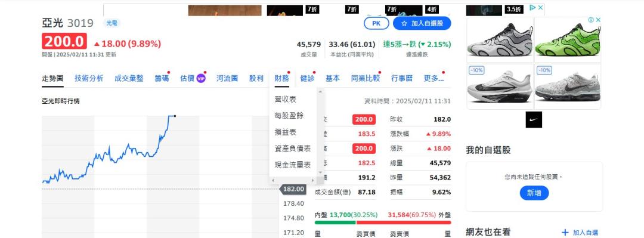The width and height of the screenshot is (644, 238).
Task: Click the dropdown's scroll-up arrow
Action: (x=320, y=91)
